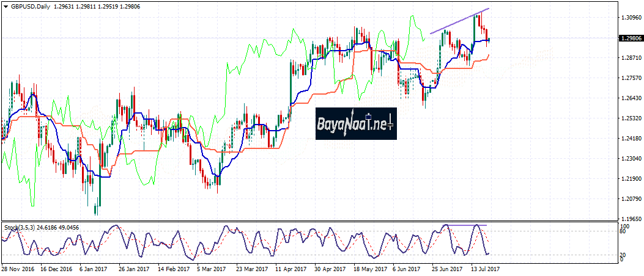The image size is (644, 276).
Task: Click the 1.28710 price axis label
Action: (x=629, y=58)
